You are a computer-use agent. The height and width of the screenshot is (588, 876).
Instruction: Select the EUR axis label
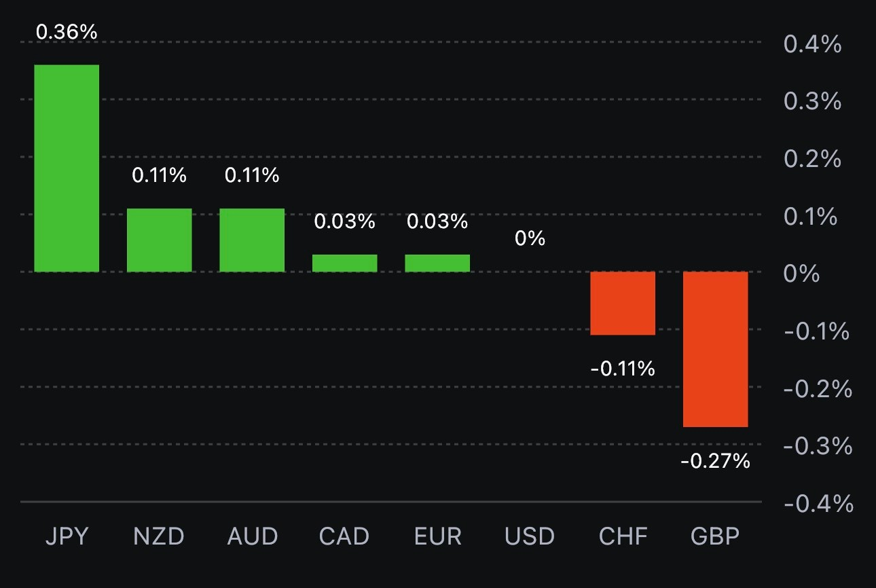437,536
